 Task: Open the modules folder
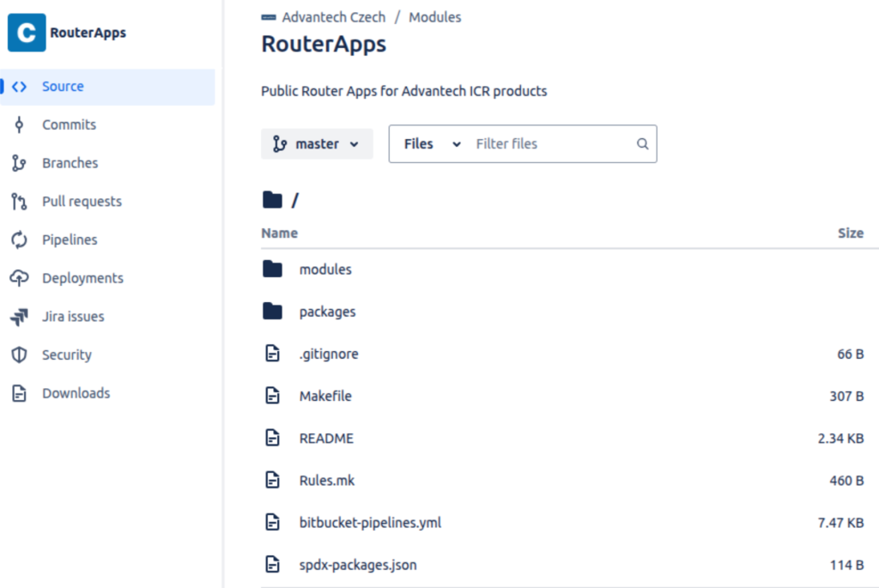pyautogui.click(x=325, y=270)
